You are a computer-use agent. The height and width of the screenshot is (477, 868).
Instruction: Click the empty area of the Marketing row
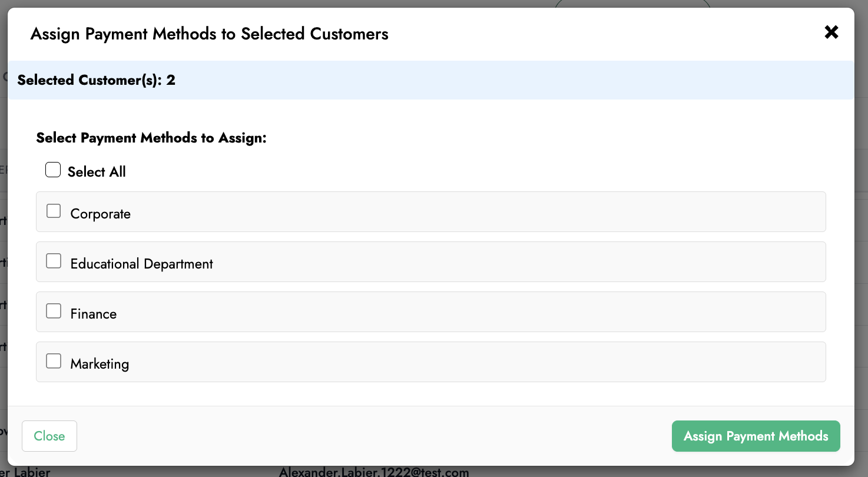coord(471,362)
